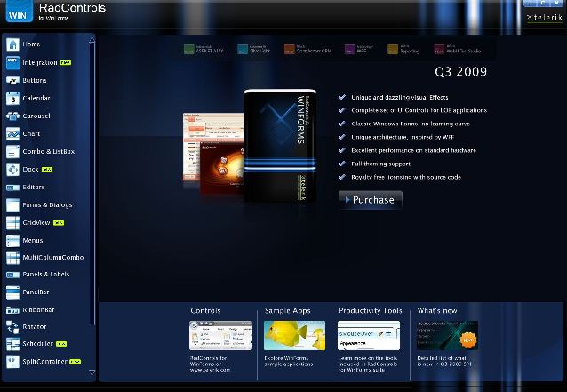Open the Calendar controls icon
The width and height of the screenshot is (567, 392).
click(x=12, y=98)
